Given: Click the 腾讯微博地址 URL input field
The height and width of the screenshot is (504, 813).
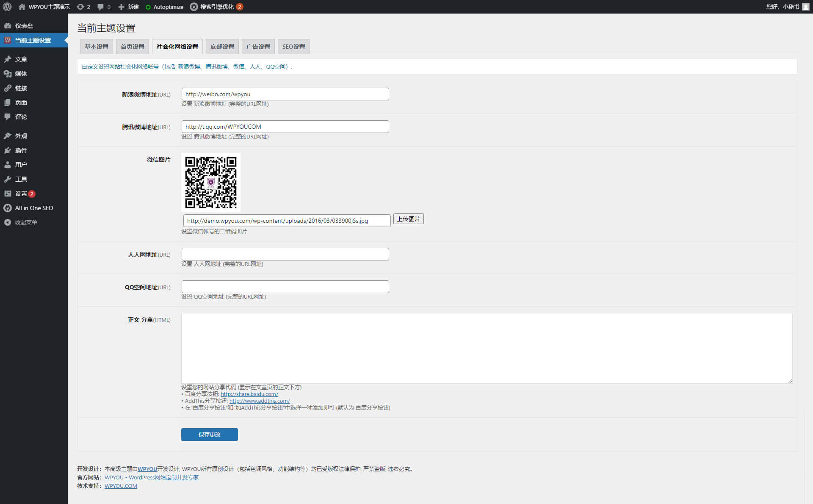Looking at the screenshot, I should [285, 127].
